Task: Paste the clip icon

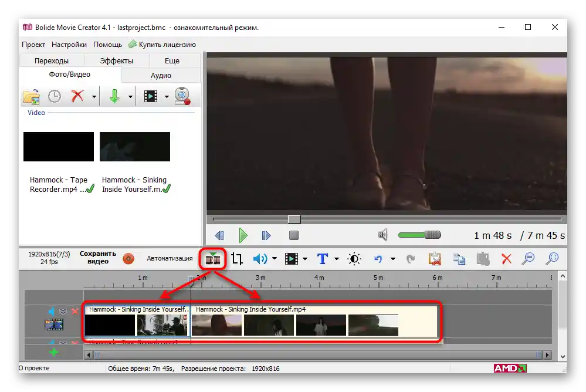Action: click(x=483, y=258)
